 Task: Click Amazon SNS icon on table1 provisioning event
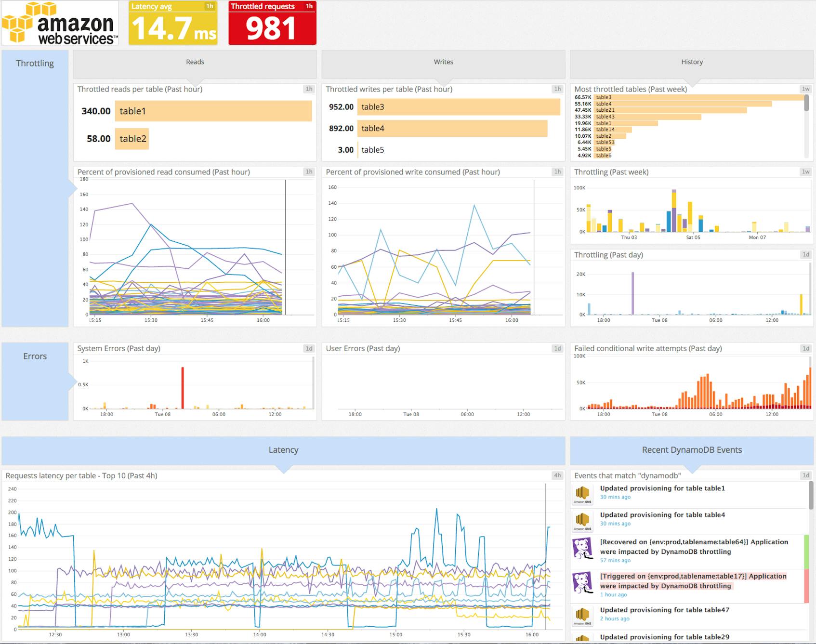pos(583,494)
